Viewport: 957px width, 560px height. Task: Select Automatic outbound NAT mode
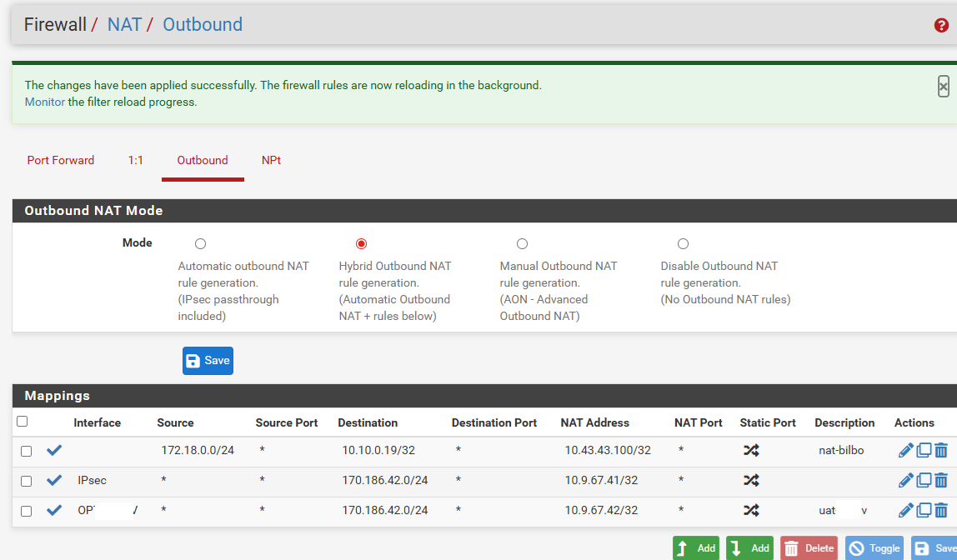200,244
